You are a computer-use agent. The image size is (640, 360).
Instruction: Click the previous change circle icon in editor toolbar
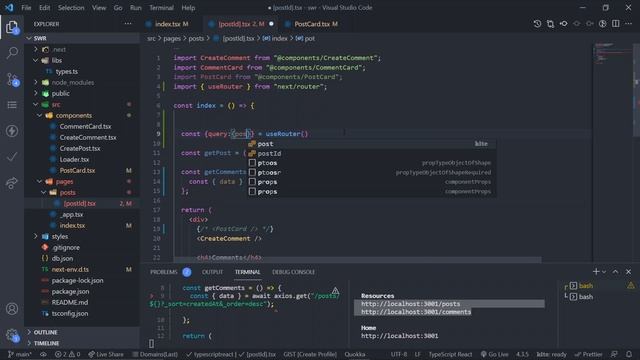(x=563, y=24)
